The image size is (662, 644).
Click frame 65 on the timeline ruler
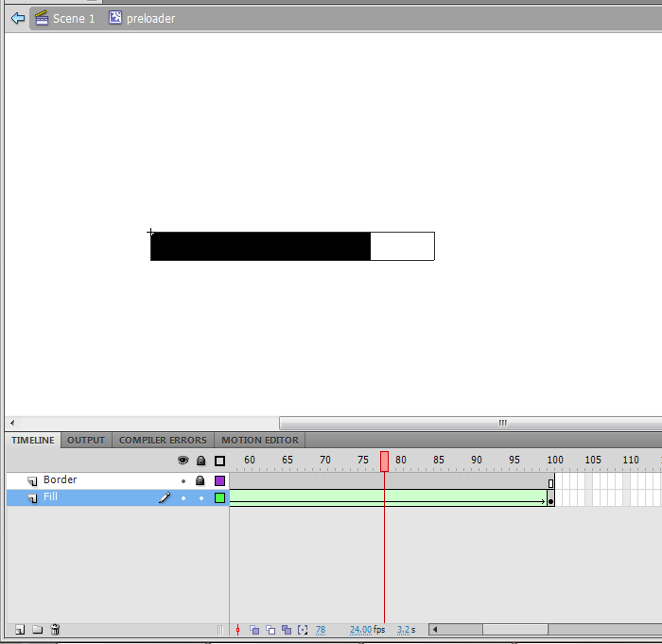coord(287,460)
